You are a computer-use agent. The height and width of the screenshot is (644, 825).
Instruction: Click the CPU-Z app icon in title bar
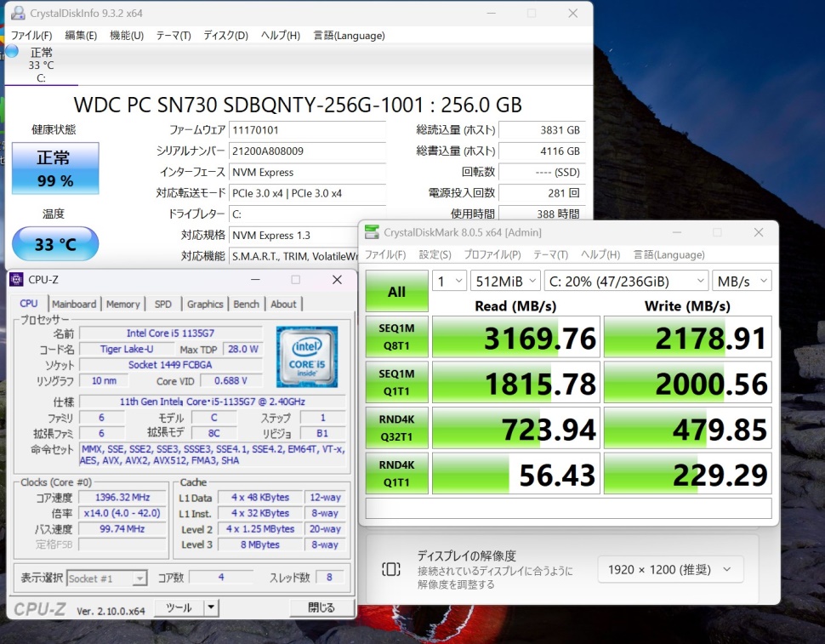click(17, 280)
